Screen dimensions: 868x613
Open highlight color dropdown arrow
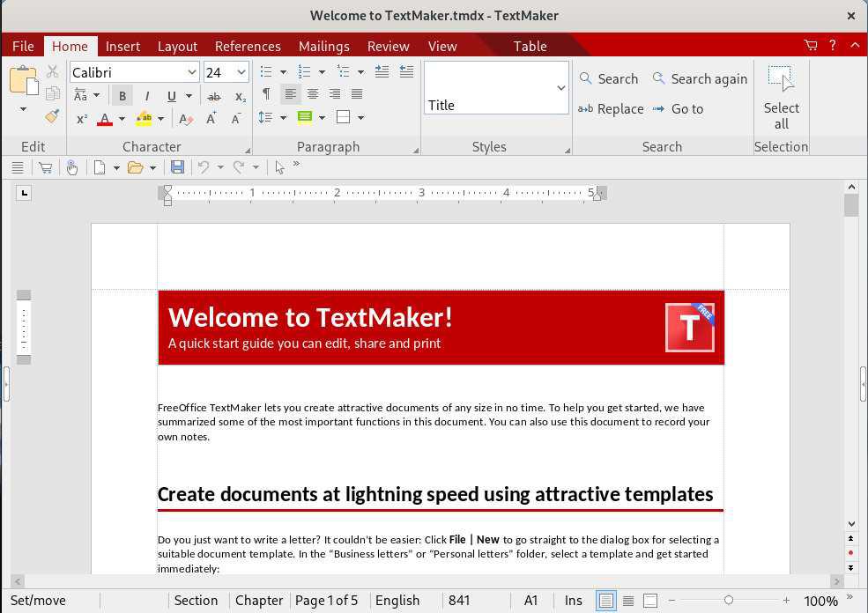click(x=161, y=118)
